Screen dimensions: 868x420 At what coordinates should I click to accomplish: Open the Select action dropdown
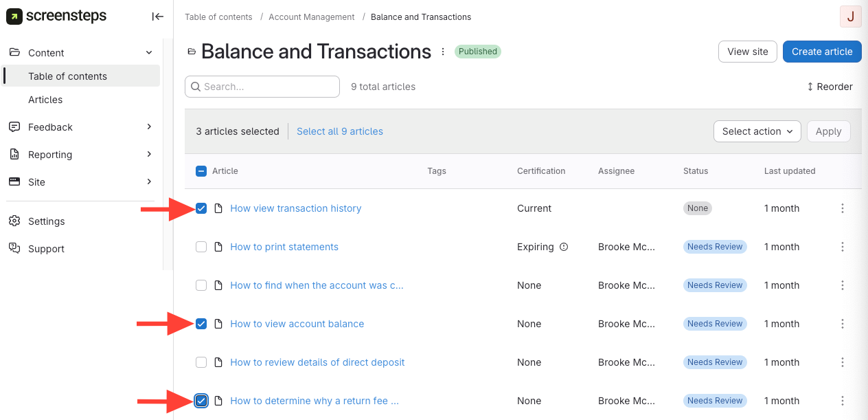(757, 131)
